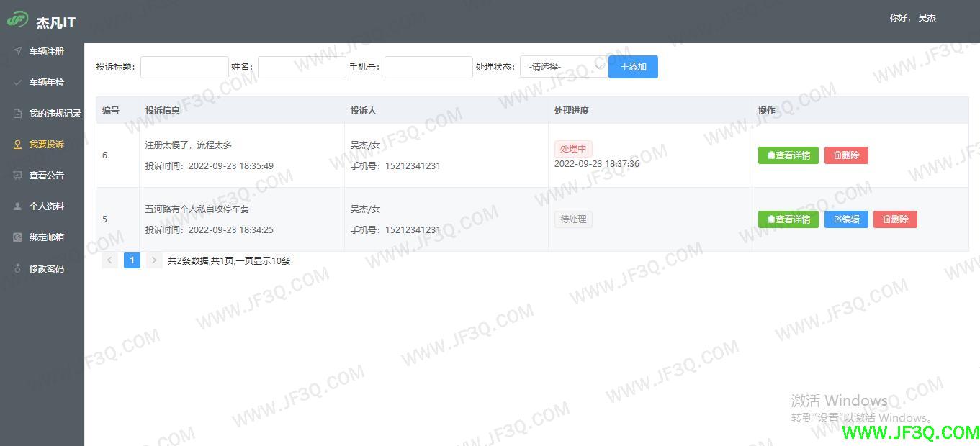Switch to the 查看公告 menu entry
Screen dimensions: 980x446
tap(48, 175)
